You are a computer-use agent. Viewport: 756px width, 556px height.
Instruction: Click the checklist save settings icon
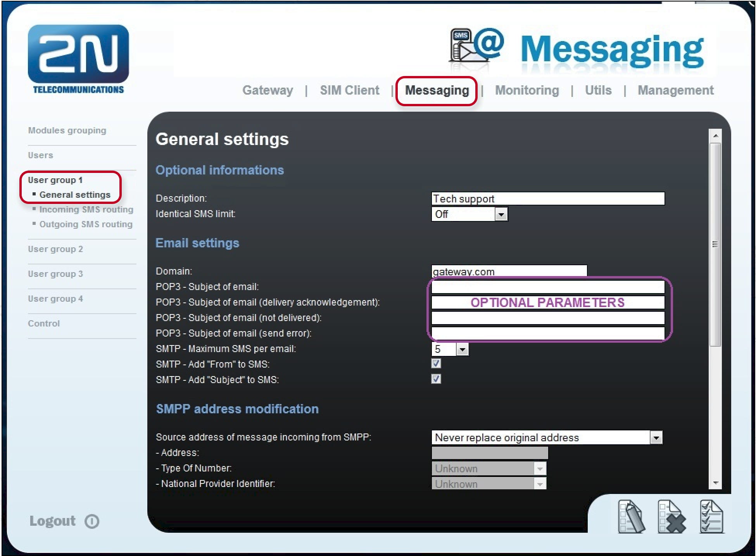coord(712,517)
